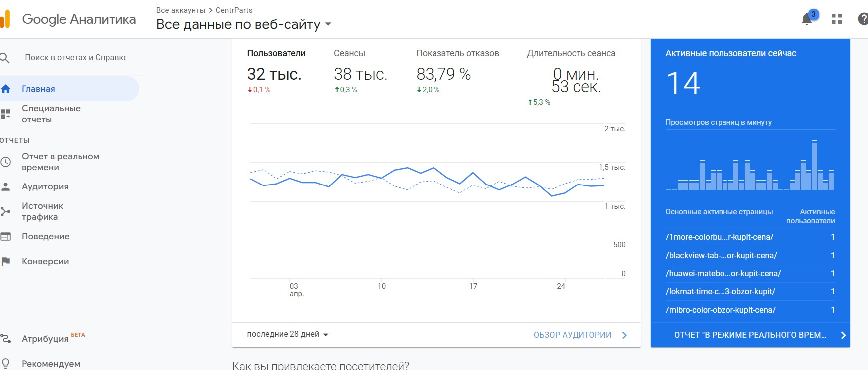Click the clock icon for real-time report
Screen dimensions: 868x370
click(x=6, y=162)
